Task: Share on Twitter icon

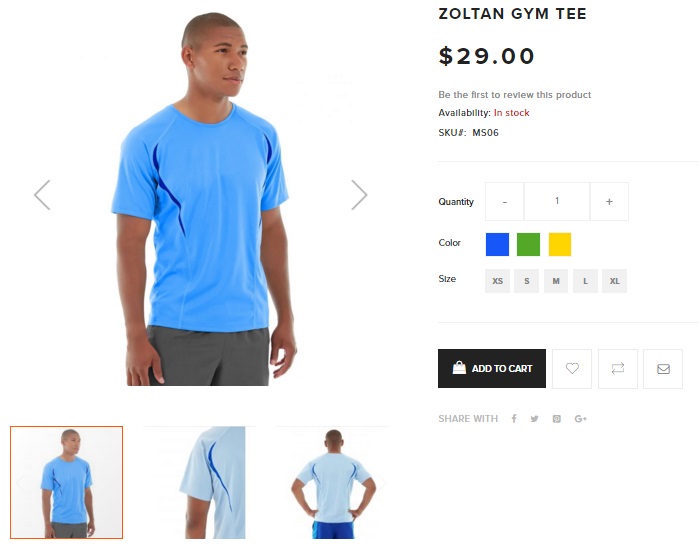Action: click(535, 419)
